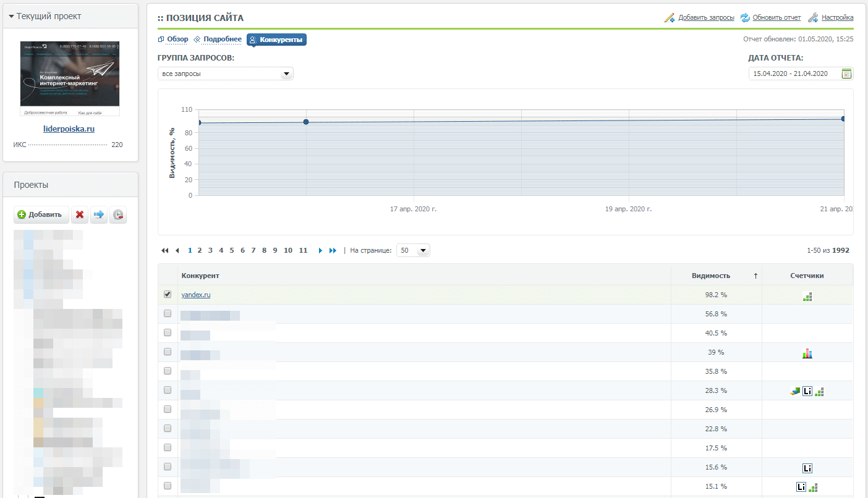Click the blue arrow move project icon
The height and width of the screenshot is (498, 868).
[x=98, y=215]
